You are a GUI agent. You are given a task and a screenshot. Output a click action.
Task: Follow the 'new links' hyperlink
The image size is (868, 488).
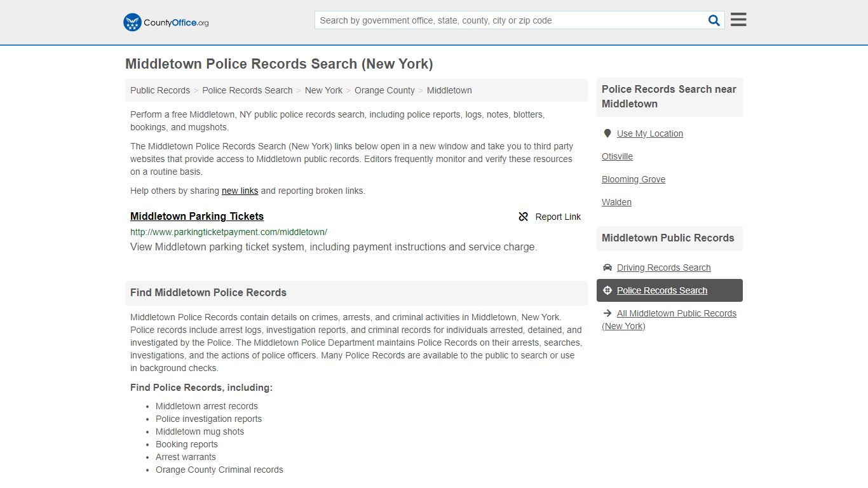pos(240,191)
